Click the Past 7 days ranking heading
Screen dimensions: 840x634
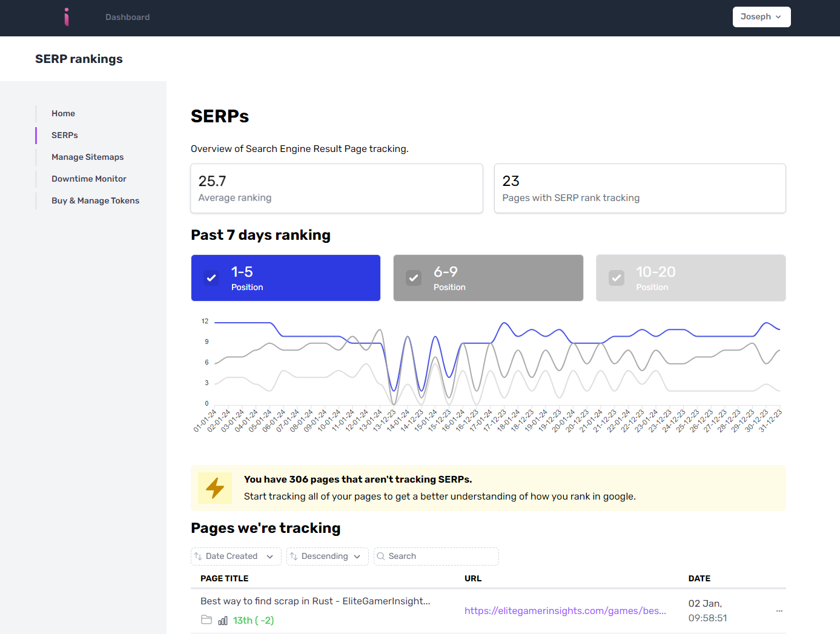[260, 235]
